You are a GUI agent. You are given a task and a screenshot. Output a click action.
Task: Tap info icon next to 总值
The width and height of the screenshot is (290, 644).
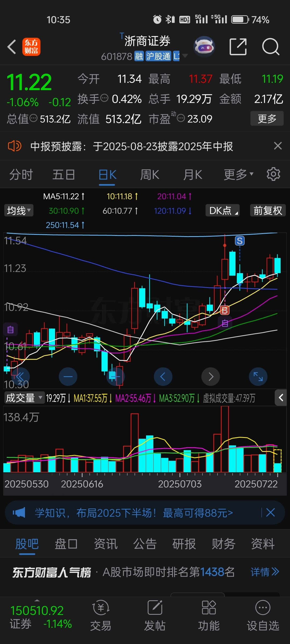click(x=33, y=118)
